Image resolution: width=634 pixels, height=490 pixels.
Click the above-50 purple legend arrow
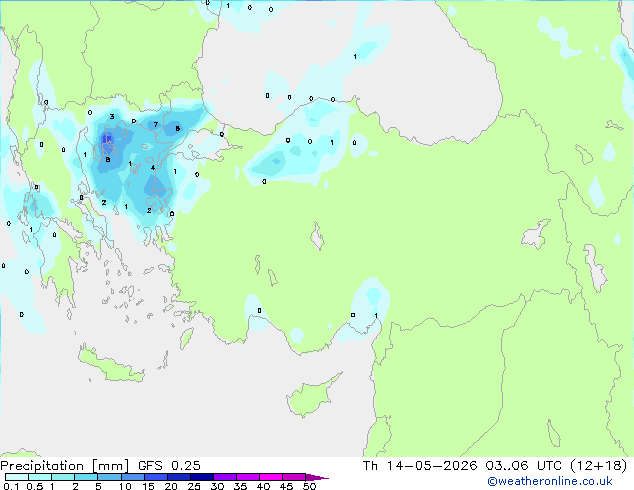317,477
